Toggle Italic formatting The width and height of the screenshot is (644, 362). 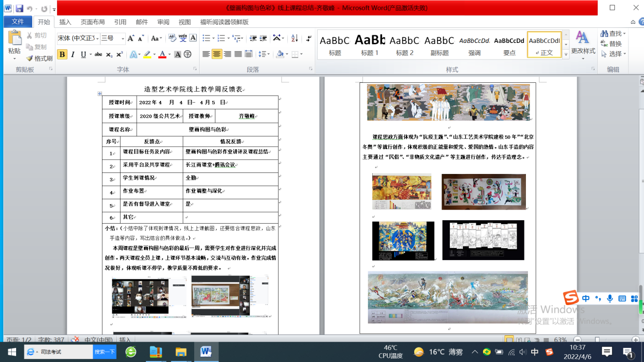point(73,54)
